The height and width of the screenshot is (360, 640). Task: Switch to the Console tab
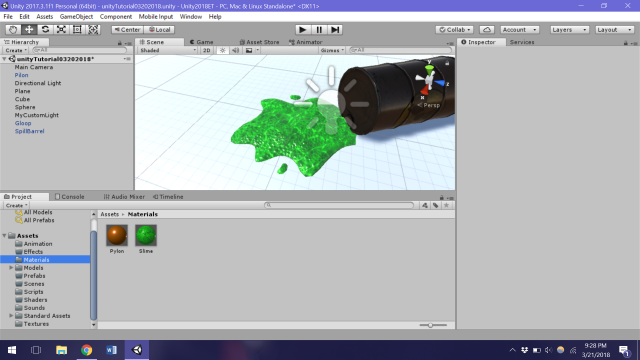click(69, 197)
